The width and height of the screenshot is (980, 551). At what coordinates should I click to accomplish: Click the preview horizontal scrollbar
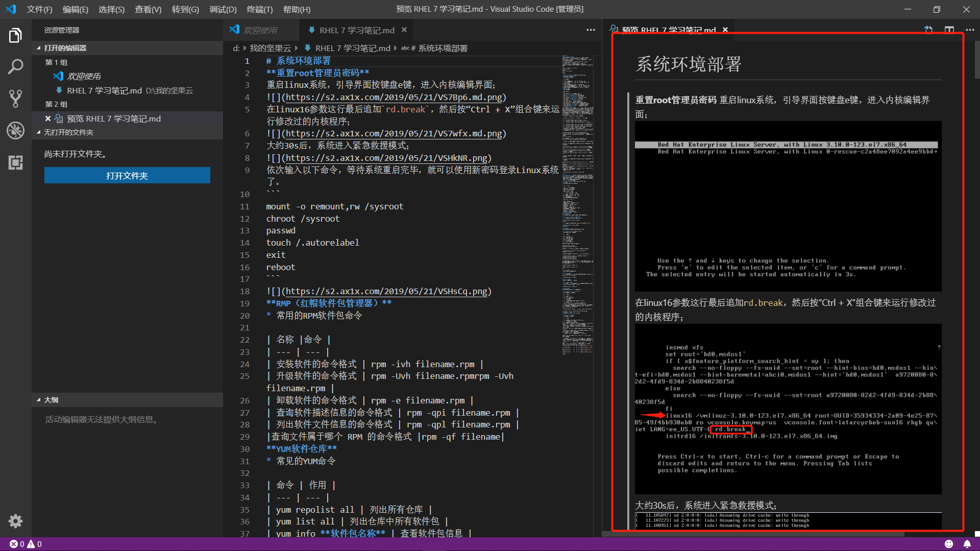753,534
